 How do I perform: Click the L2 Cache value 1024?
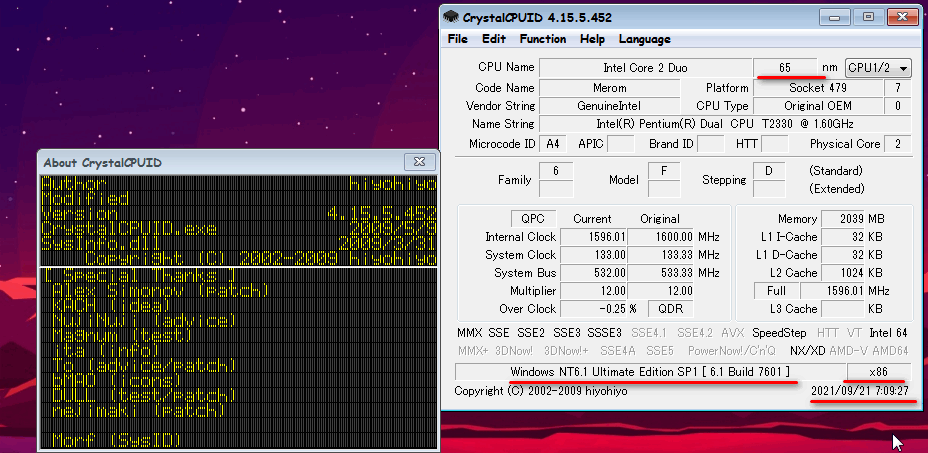(x=843, y=273)
